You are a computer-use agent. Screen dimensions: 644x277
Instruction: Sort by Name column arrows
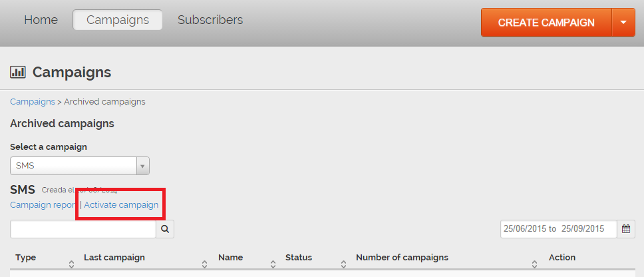click(x=273, y=264)
